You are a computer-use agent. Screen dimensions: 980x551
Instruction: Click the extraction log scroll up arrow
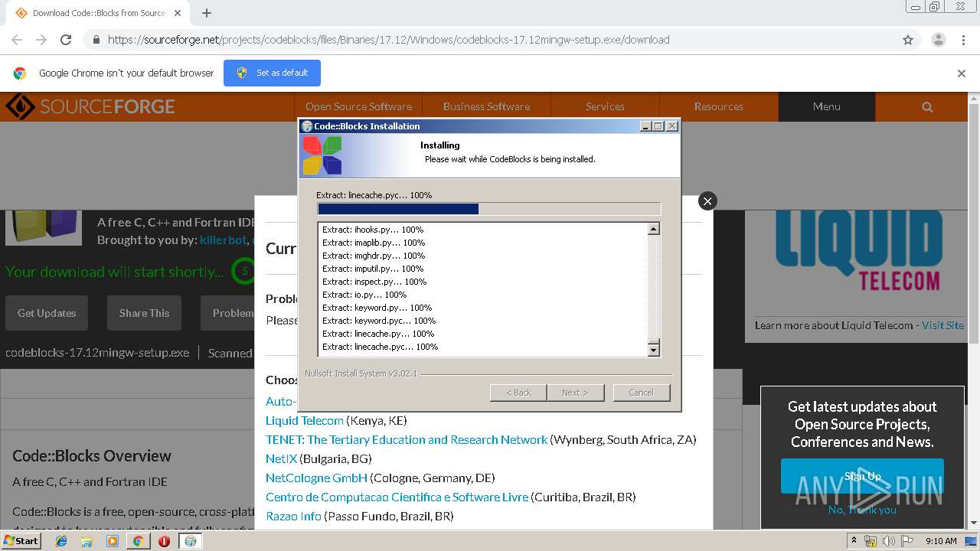click(x=653, y=229)
